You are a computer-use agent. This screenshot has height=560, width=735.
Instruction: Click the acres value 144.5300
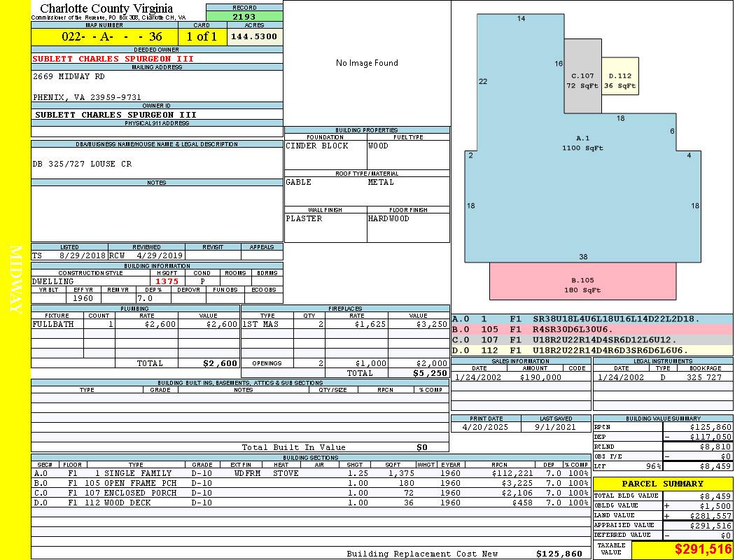pyautogui.click(x=254, y=36)
